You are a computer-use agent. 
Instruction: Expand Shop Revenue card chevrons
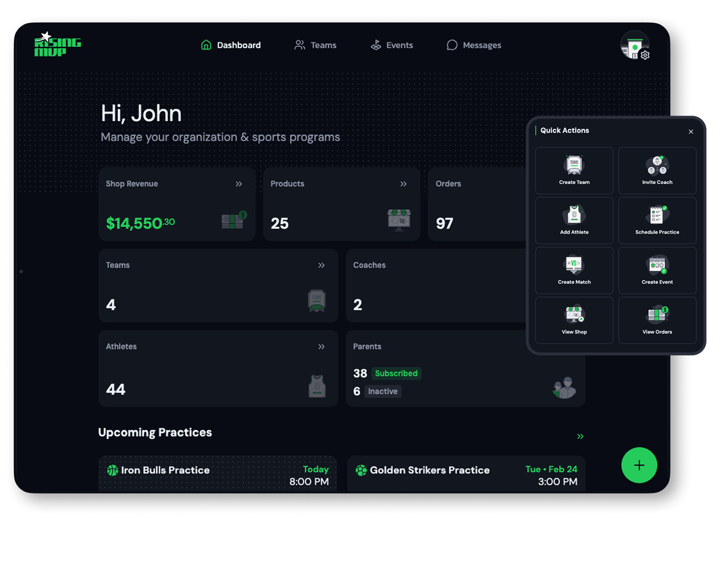tap(239, 184)
